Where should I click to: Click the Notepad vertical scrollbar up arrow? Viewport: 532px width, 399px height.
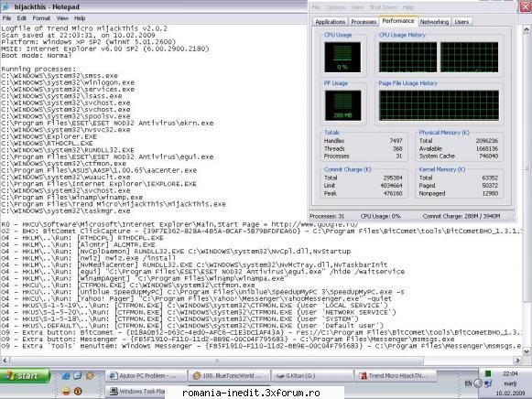527,29
